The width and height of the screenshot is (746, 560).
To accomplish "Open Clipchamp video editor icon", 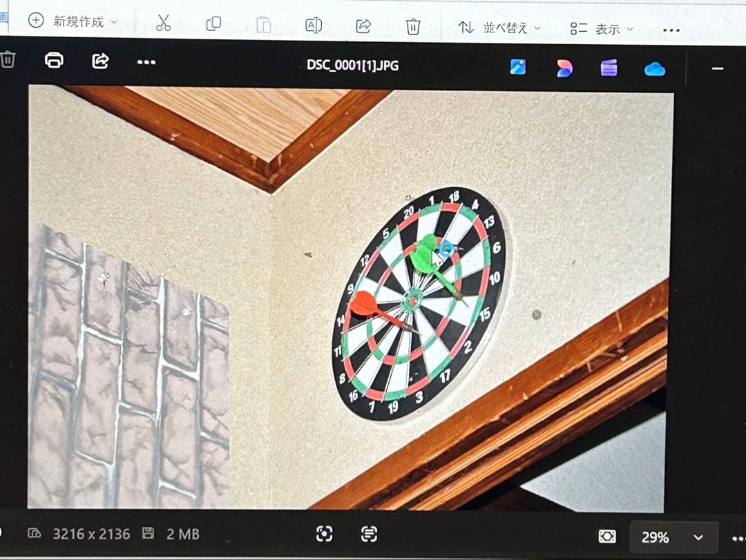I will tap(609, 68).
